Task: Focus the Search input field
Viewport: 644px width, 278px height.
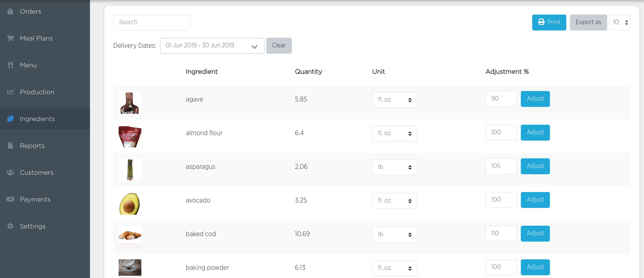Action: coord(152,22)
